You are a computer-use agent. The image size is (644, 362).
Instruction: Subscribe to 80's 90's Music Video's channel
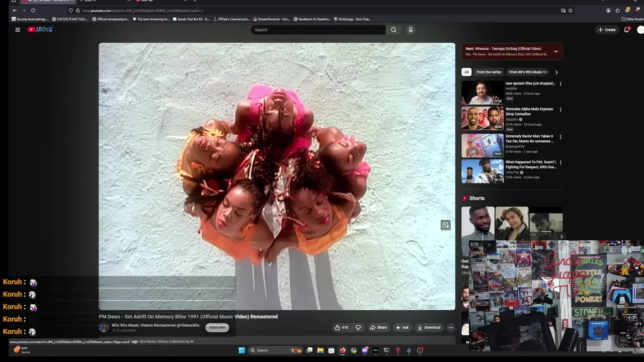pyautogui.click(x=217, y=327)
